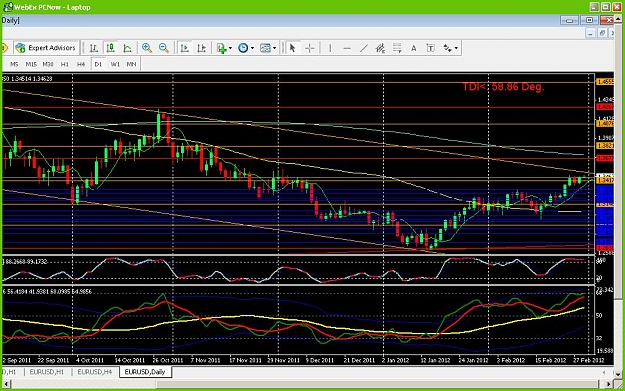
Task: Select the EURUSD,Daily chart tab
Action: [x=145, y=372]
